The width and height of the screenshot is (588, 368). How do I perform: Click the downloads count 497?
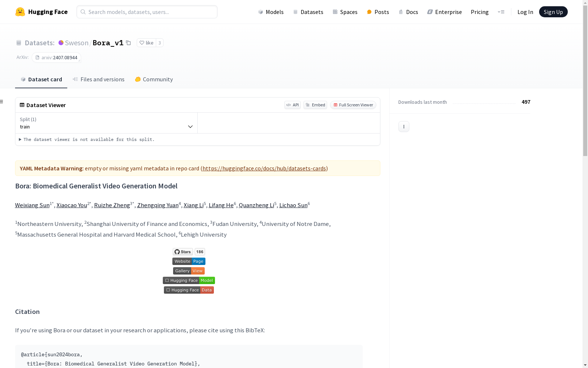pos(526,102)
